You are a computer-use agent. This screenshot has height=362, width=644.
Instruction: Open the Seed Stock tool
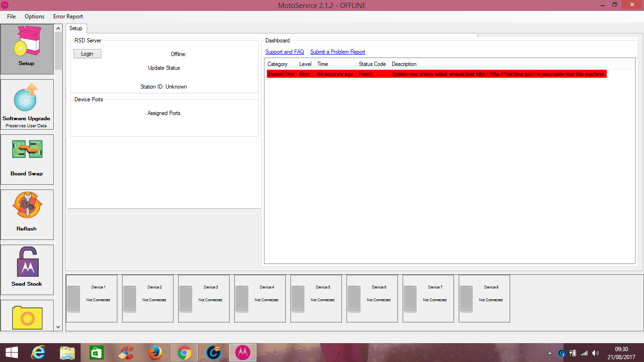27,270
